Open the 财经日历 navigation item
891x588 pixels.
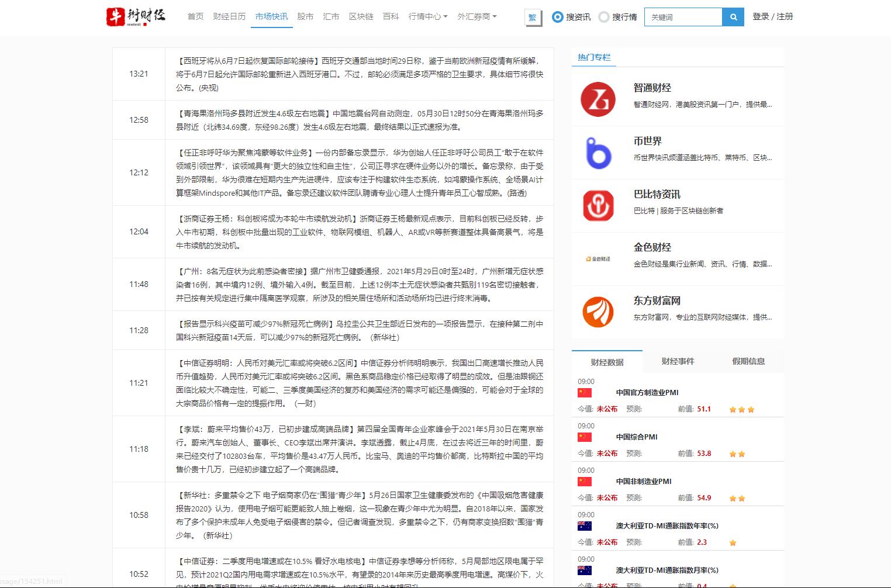pos(229,16)
